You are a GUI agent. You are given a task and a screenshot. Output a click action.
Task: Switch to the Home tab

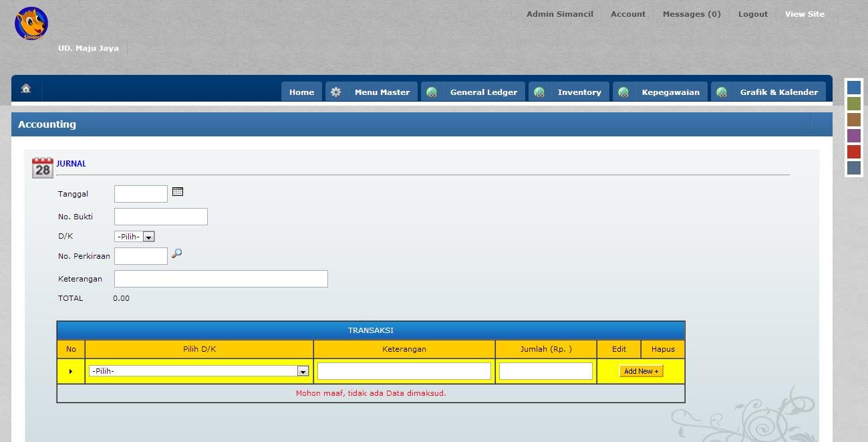tap(301, 92)
